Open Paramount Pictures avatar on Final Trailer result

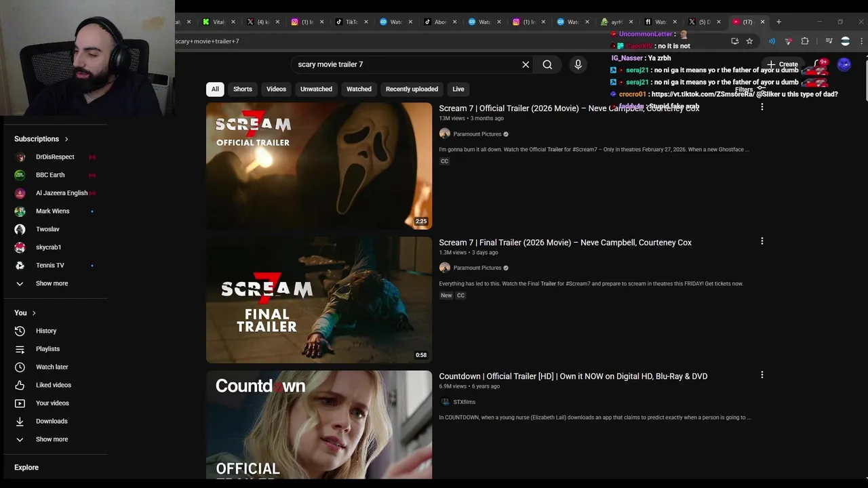[445, 268]
